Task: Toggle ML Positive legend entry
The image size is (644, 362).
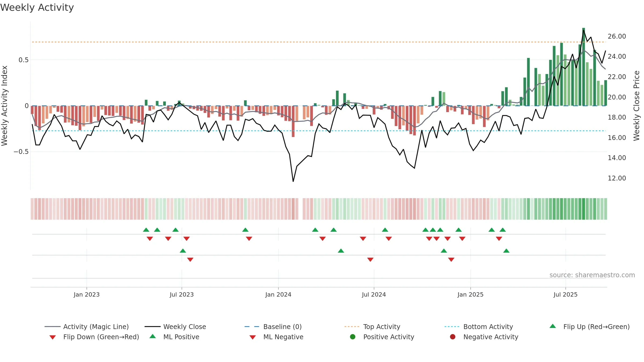Action: click(174, 337)
